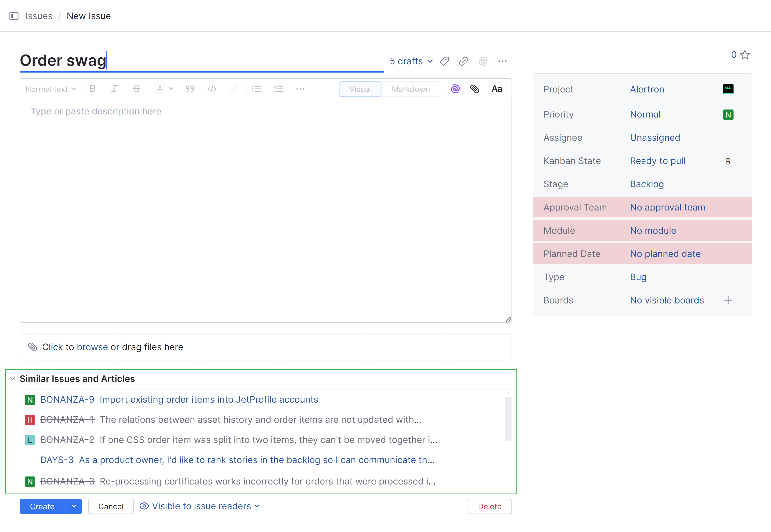Click the link issue chain icon in header

(463, 61)
